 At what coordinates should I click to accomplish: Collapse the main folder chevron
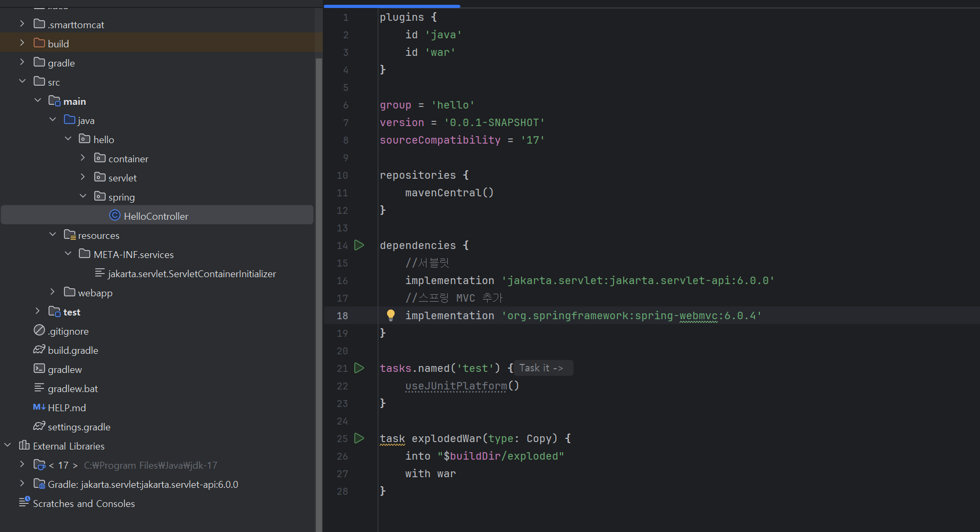point(38,101)
